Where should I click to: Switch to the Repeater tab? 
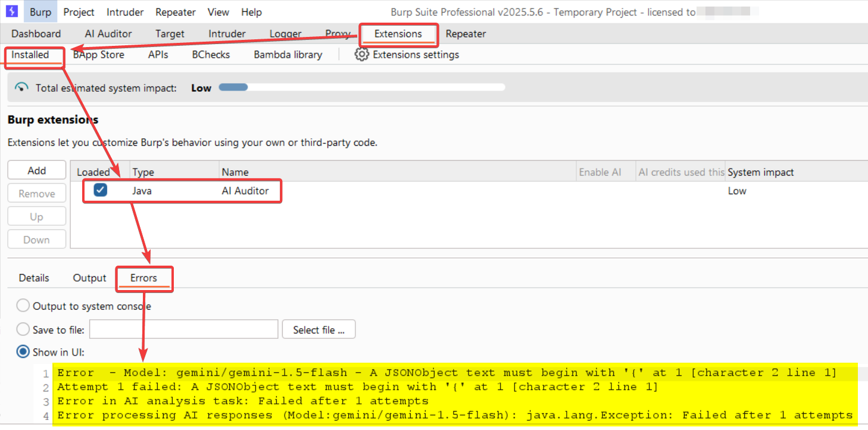point(466,34)
